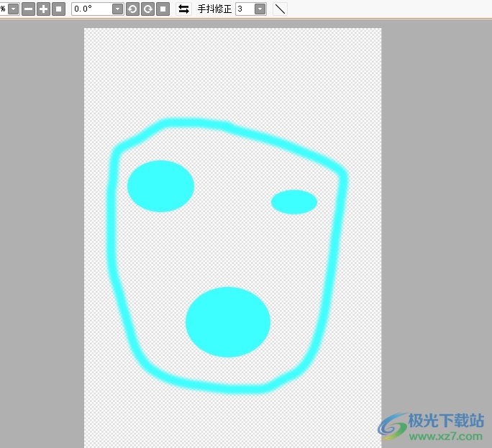This screenshot has height=448, width=492.
Task: Click the 手抖修正 label
Action: point(214,9)
